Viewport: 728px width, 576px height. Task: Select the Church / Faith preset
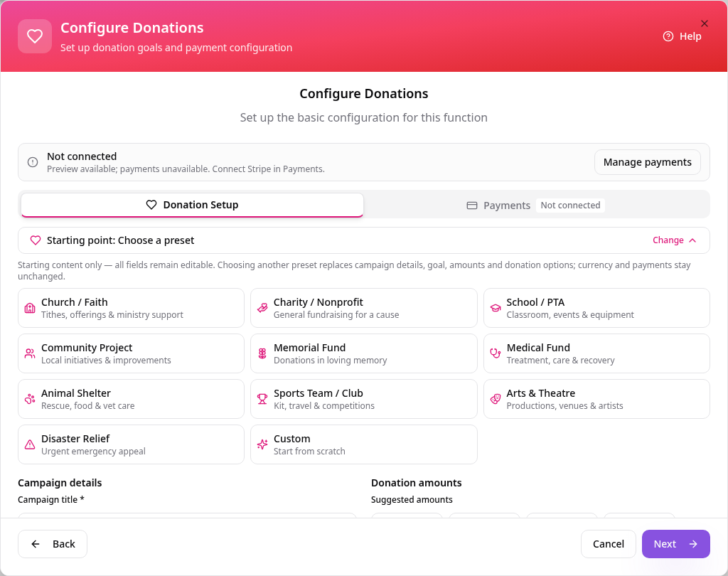tap(131, 308)
